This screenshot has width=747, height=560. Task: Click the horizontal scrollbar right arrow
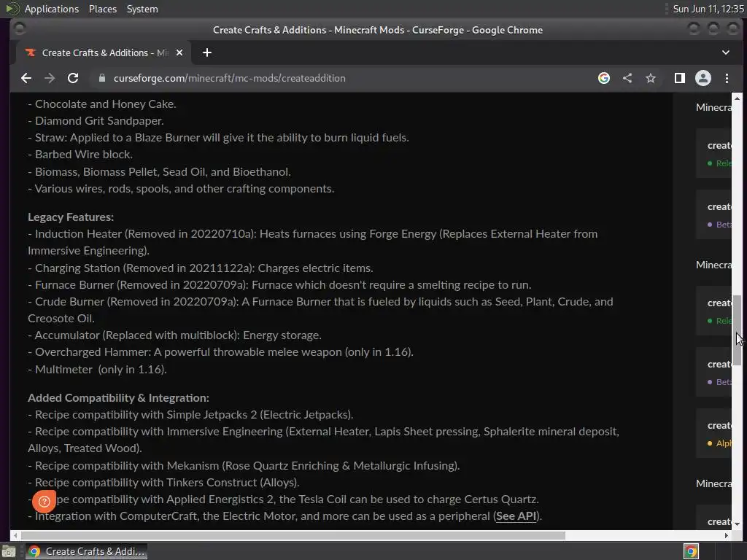click(x=726, y=535)
